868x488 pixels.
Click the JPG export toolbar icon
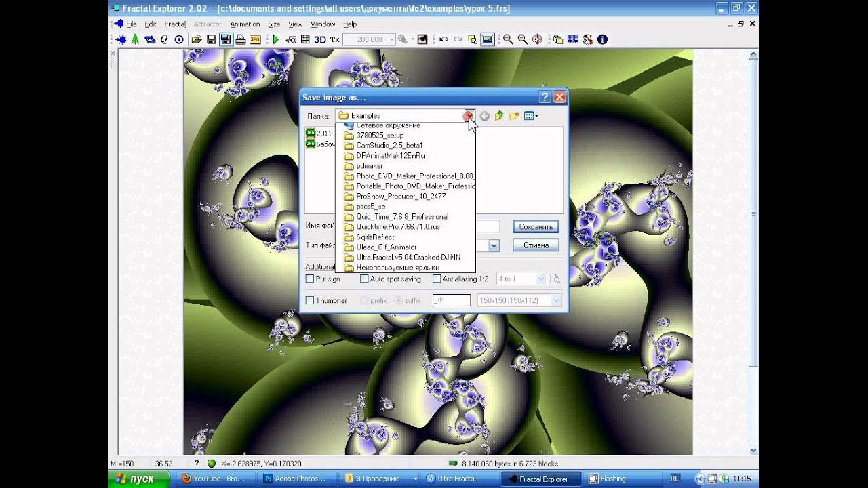[x=255, y=39]
